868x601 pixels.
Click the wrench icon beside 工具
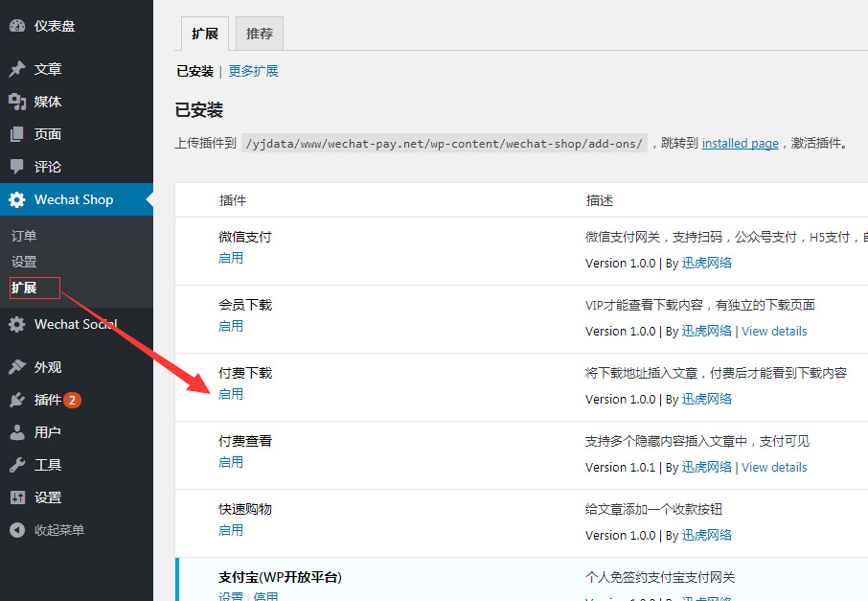17,465
